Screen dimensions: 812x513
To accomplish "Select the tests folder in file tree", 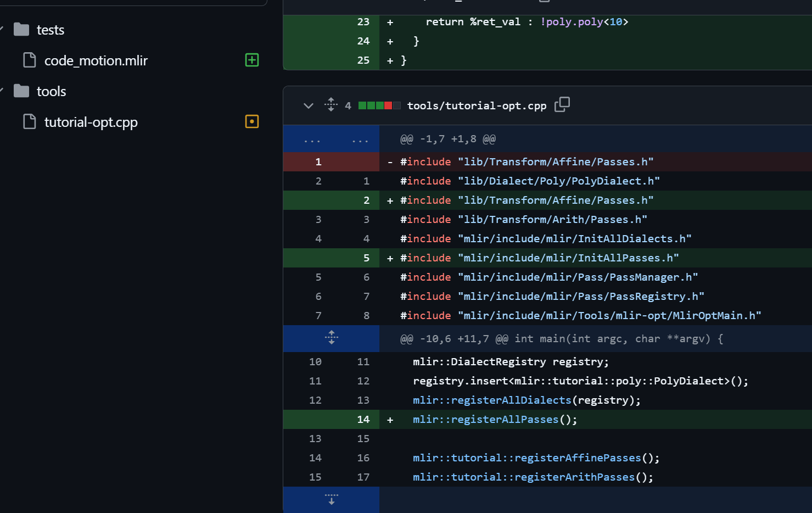I will click(x=51, y=30).
